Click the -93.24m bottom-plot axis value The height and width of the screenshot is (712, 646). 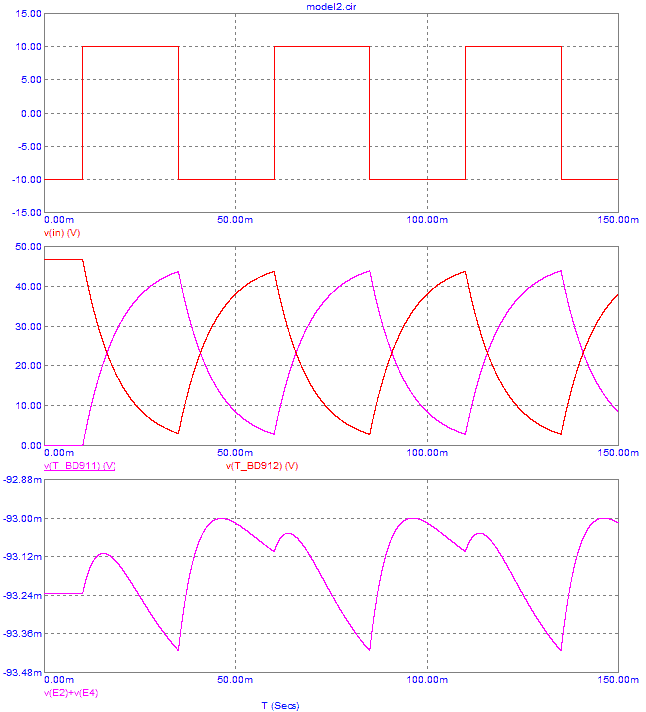point(23,595)
